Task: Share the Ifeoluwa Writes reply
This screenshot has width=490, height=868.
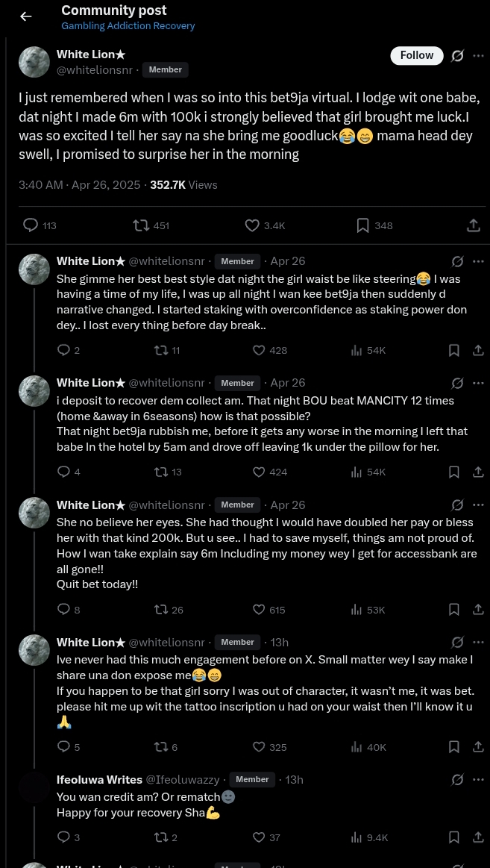Action: (x=478, y=837)
